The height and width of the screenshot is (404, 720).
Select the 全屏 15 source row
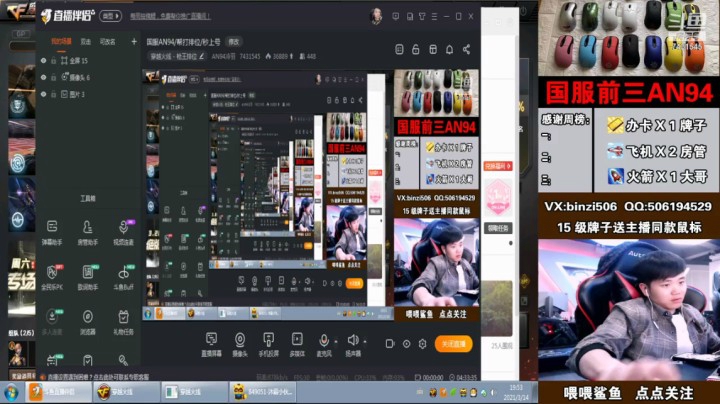[87, 61]
